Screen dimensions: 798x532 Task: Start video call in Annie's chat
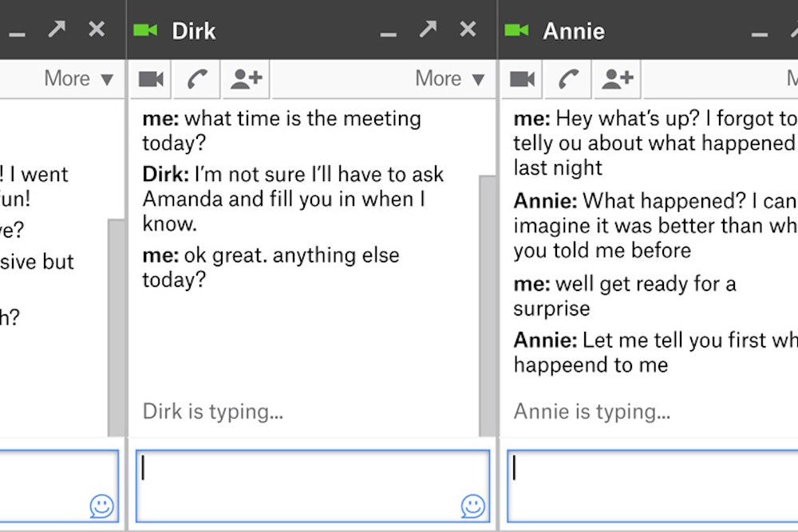click(x=522, y=78)
